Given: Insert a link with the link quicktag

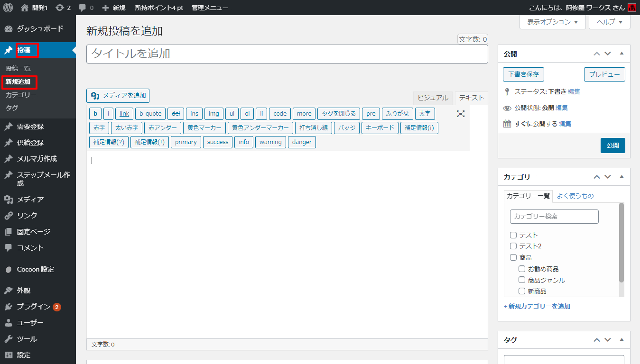Looking at the screenshot, I should (124, 114).
